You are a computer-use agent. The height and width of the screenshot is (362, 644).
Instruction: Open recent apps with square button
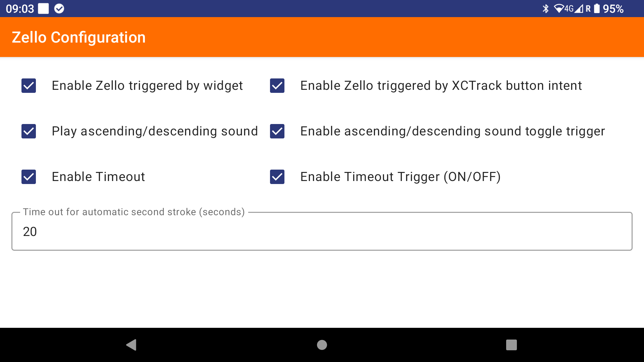512,345
